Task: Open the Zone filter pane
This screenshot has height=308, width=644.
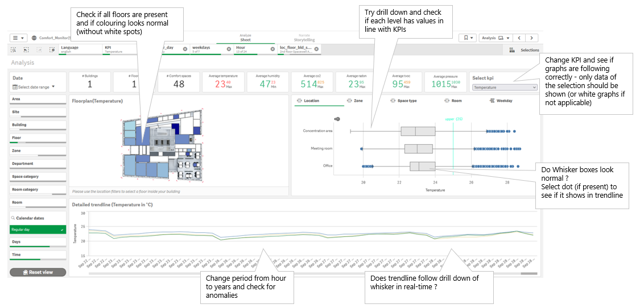Action: point(38,152)
